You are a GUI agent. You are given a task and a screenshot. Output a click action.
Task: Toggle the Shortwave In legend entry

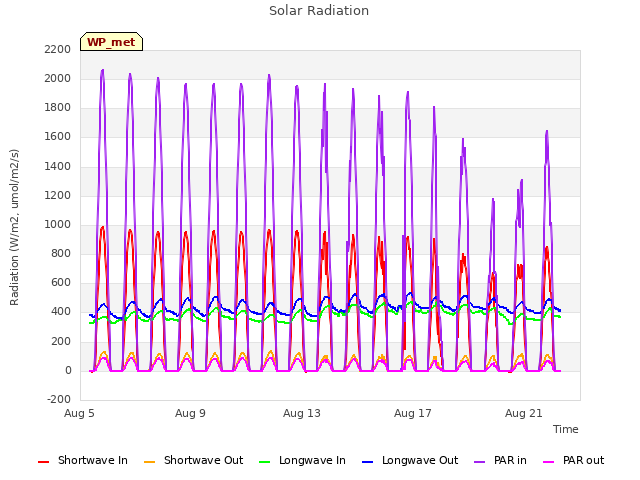click(x=83, y=460)
